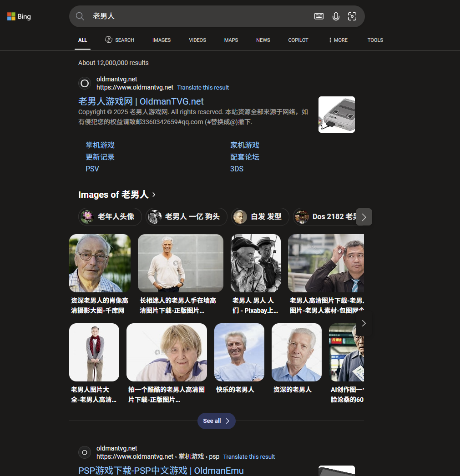Click the oldmantvg.net favicon in first result

click(x=85, y=83)
